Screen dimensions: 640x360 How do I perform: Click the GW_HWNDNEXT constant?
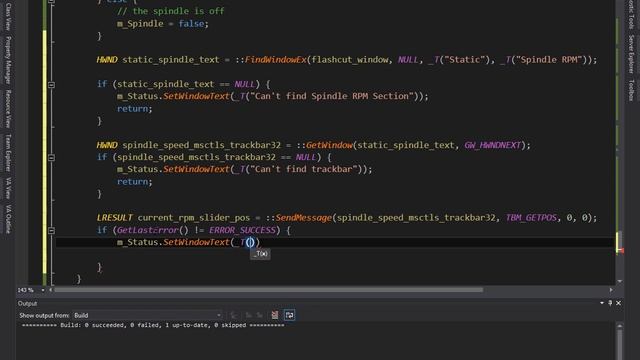click(x=493, y=145)
